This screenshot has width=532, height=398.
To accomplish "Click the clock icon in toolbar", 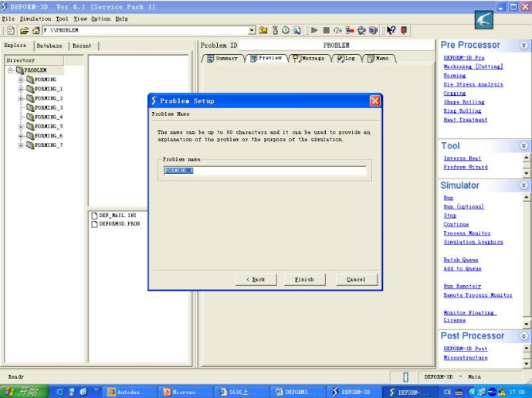I will pyautogui.click(x=286, y=31).
